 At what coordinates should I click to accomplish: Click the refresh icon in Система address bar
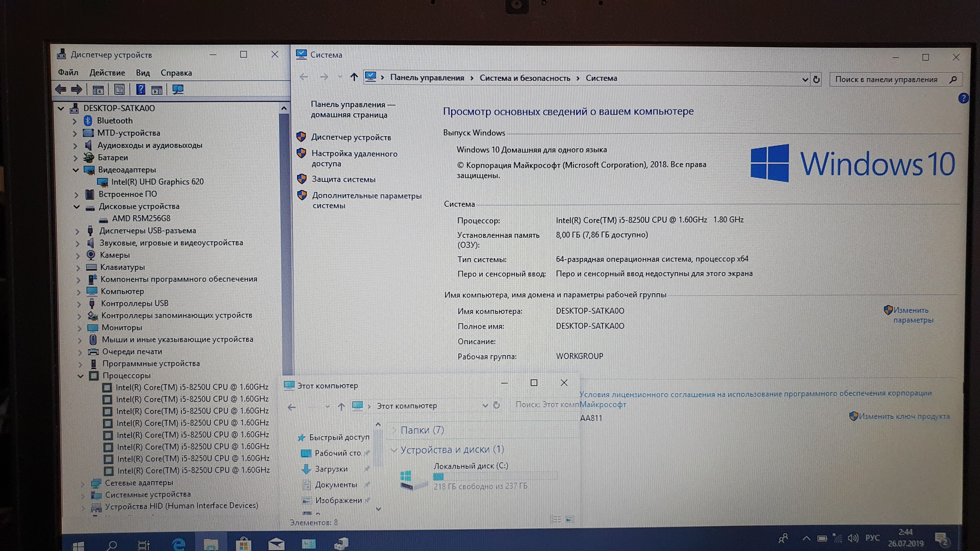point(816,79)
